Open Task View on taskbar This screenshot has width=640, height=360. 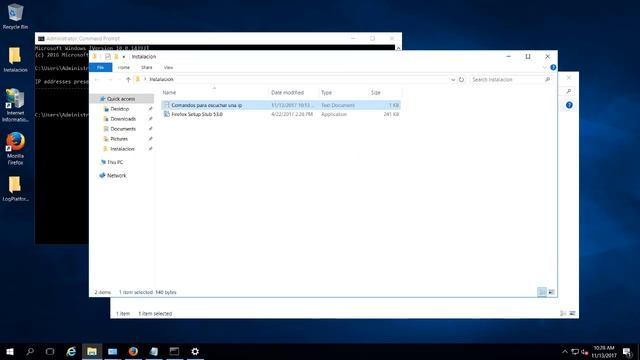click(x=50, y=351)
